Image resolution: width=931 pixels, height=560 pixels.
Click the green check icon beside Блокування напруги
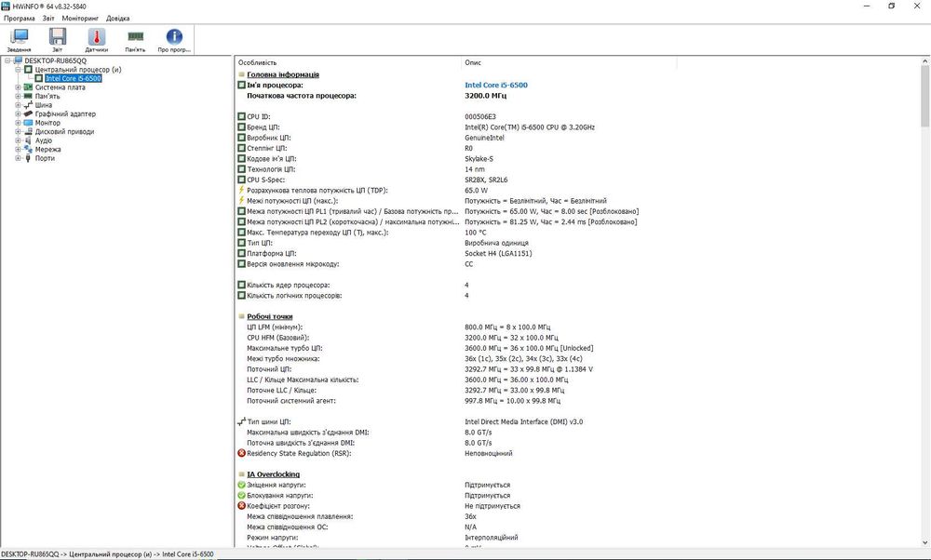242,495
